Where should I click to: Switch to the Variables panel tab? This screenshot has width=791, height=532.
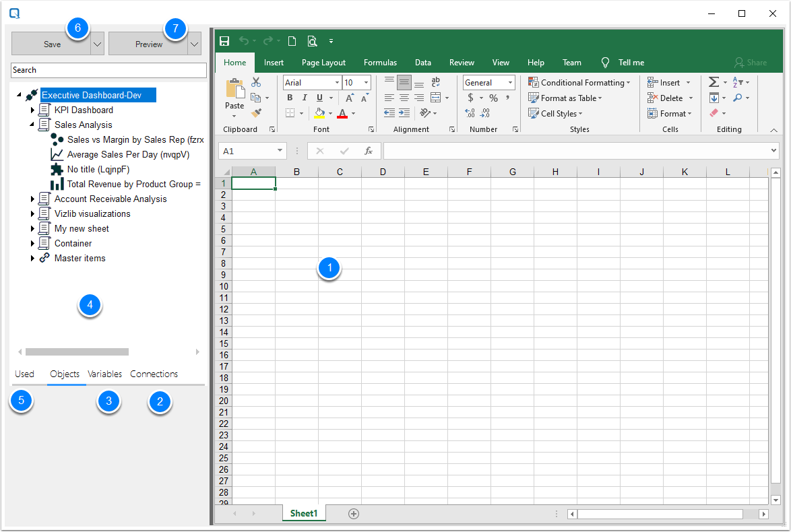coord(105,374)
